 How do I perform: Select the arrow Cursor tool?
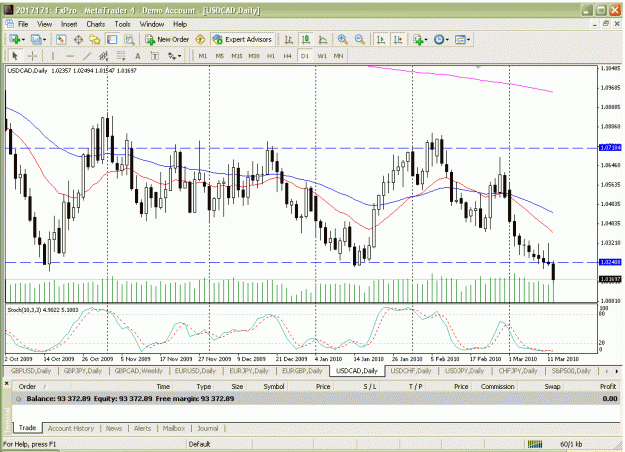pyautogui.click(x=15, y=56)
